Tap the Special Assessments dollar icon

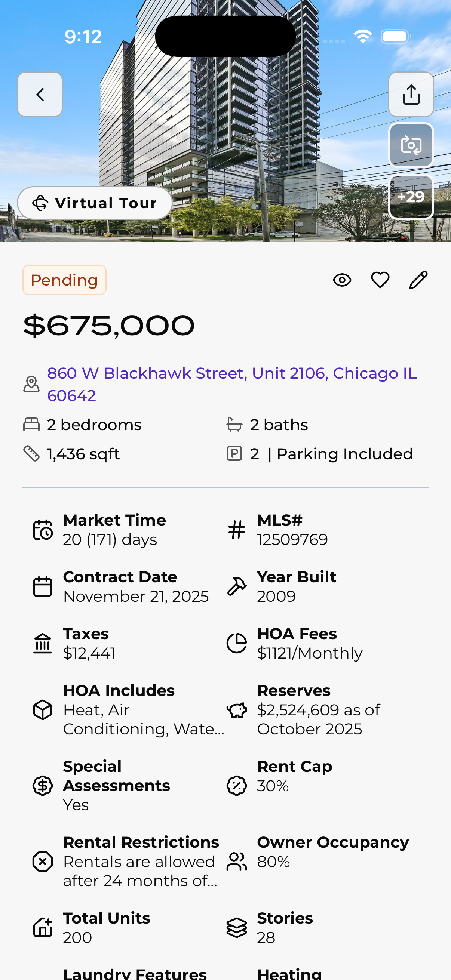tap(43, 786)
